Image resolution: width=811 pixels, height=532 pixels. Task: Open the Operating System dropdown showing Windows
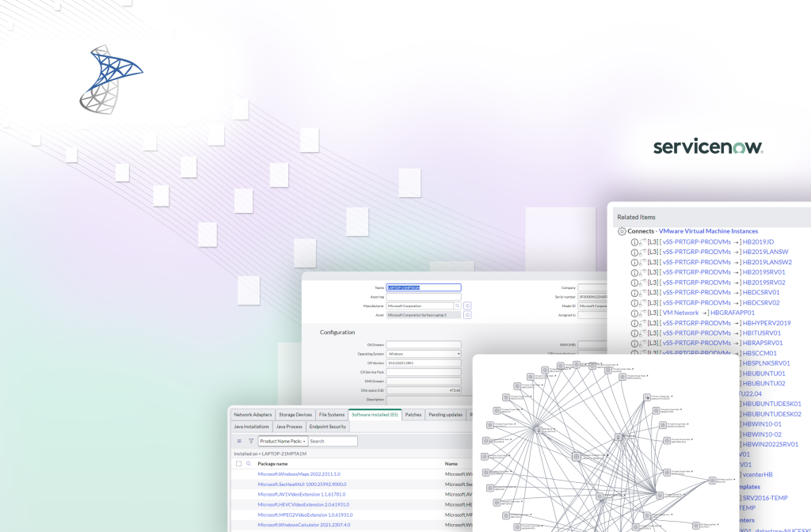[x=423, y=354]
